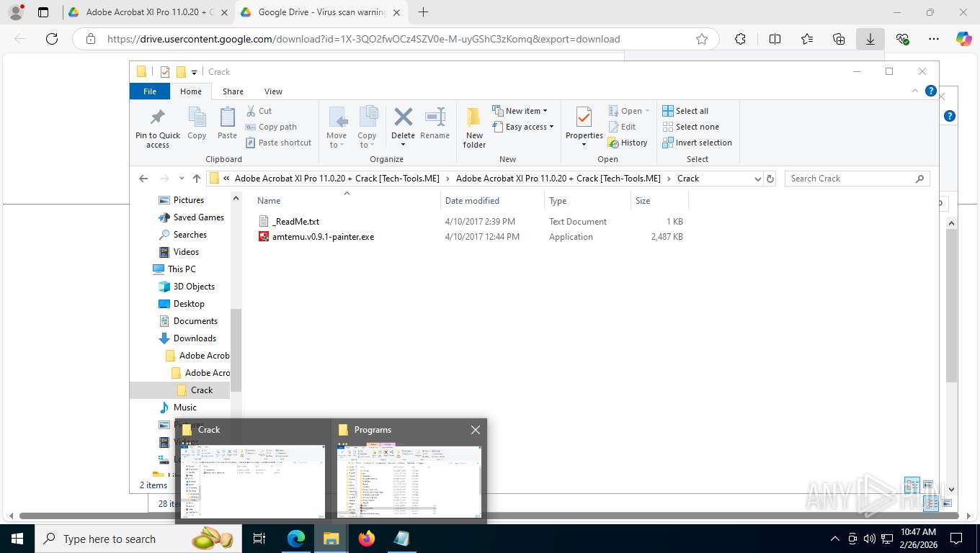Screen dimensions: 980x553
Task: Click Tech-Tools.ME parent folder breadcrumb
Action: 558,179
